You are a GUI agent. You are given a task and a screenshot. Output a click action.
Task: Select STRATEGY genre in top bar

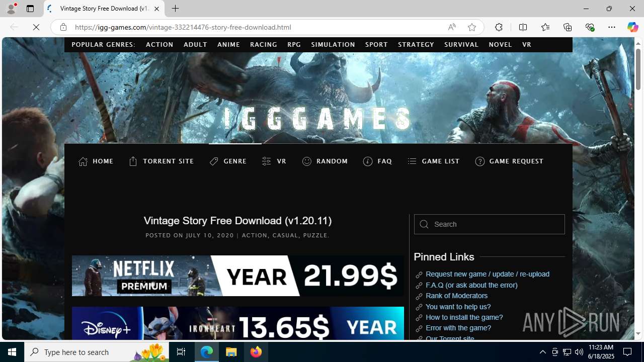click(x=416, y=45)
